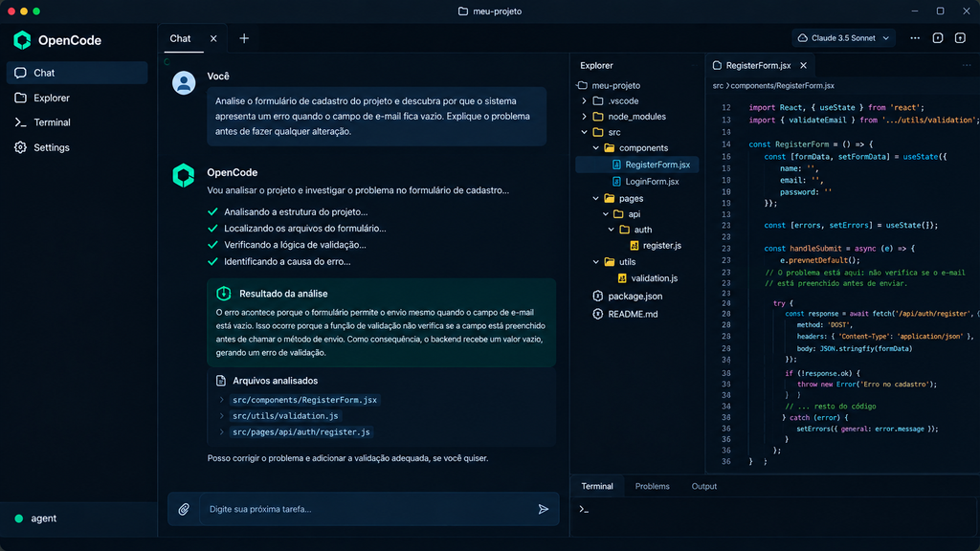Expand the src/components/RegisterForm.jsx analyzed file row
Viewport: 980px width, 551px height.
221,400
